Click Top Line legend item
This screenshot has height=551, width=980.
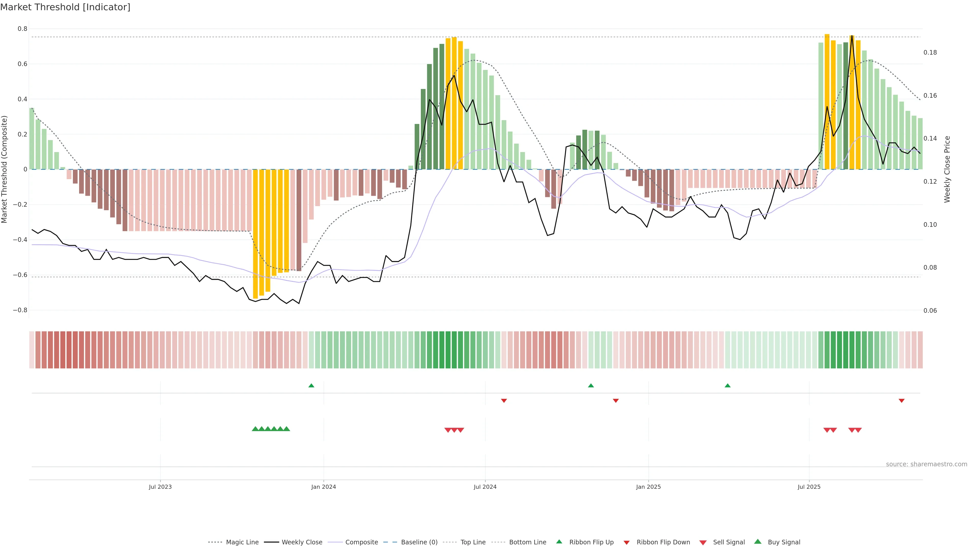pyautogui.click(x=473, y=542)
